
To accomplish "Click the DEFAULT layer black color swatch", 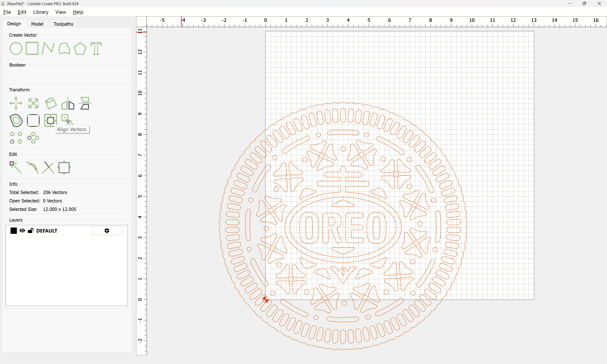I will pyautogui.click(x=14, y=231).
